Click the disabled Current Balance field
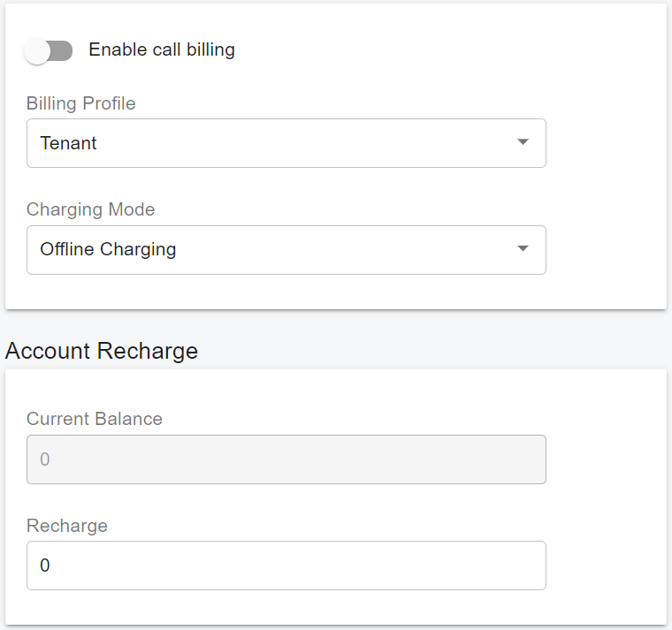Viewport: 672px width, 630px height. pos(286,459)
